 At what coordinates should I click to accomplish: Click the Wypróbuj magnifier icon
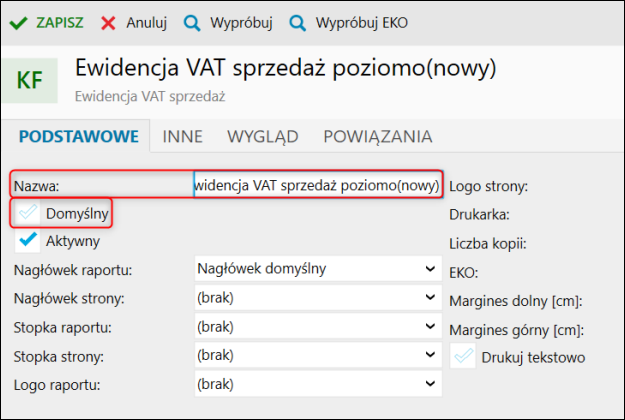(x=192, y=21)
